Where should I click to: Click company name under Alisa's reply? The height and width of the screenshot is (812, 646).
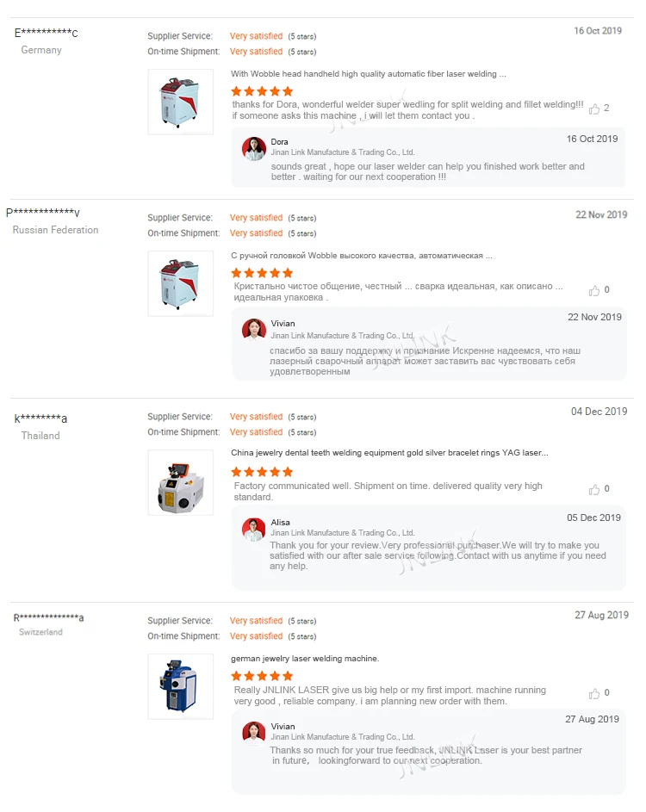343,533
